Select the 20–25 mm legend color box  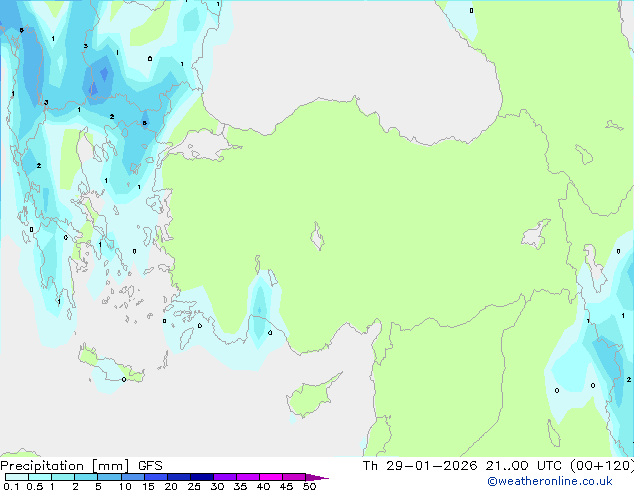178,477
